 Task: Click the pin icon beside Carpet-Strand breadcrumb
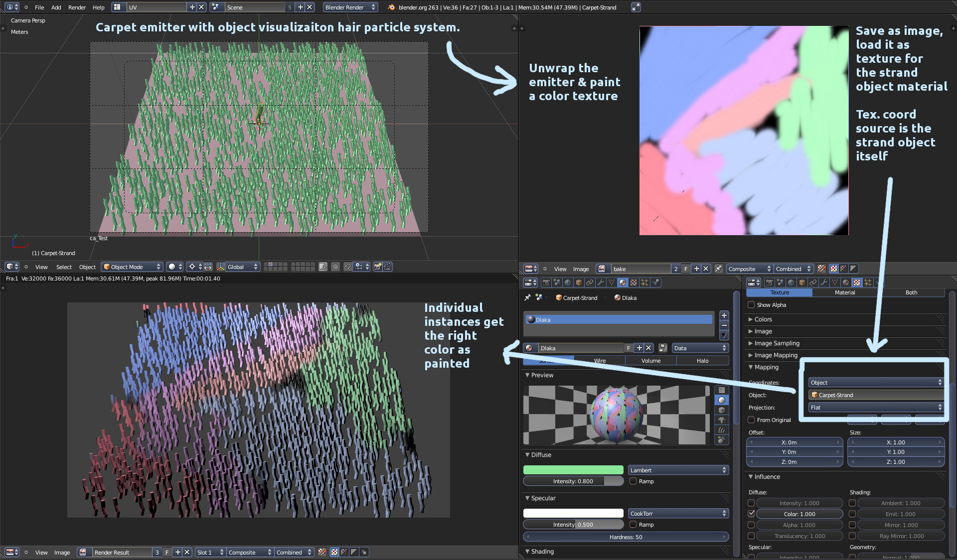pos(527,297)
